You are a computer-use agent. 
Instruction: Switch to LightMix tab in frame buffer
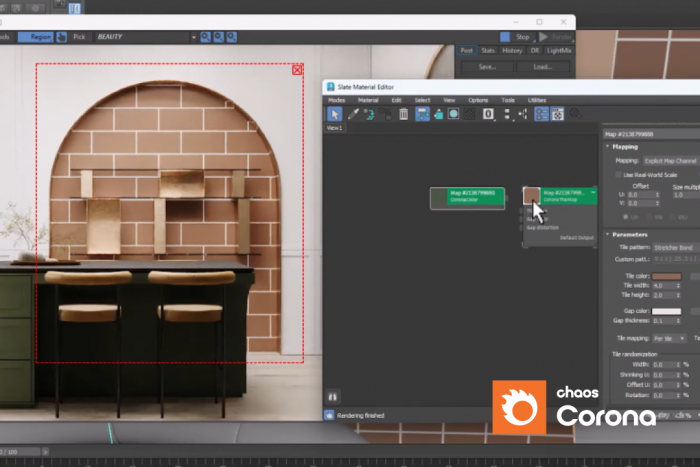[x=559, y=50]
